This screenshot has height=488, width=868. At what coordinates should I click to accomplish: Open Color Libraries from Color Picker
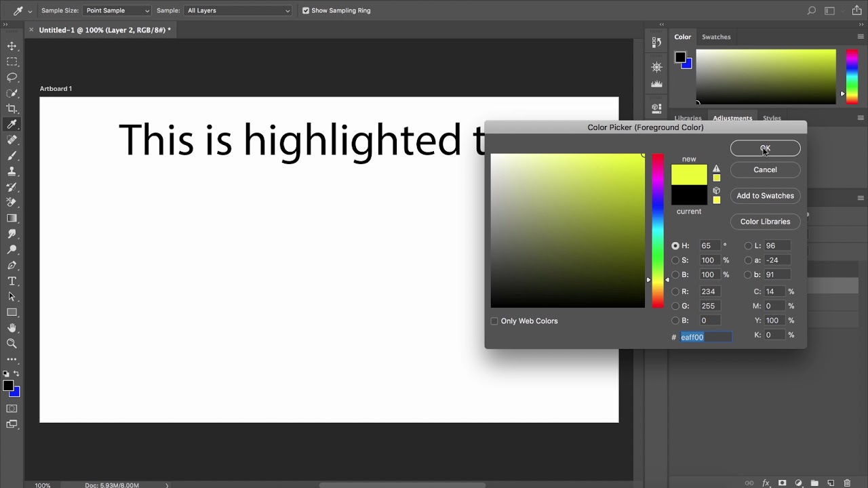pyautogui.click(x=766, y=222)
